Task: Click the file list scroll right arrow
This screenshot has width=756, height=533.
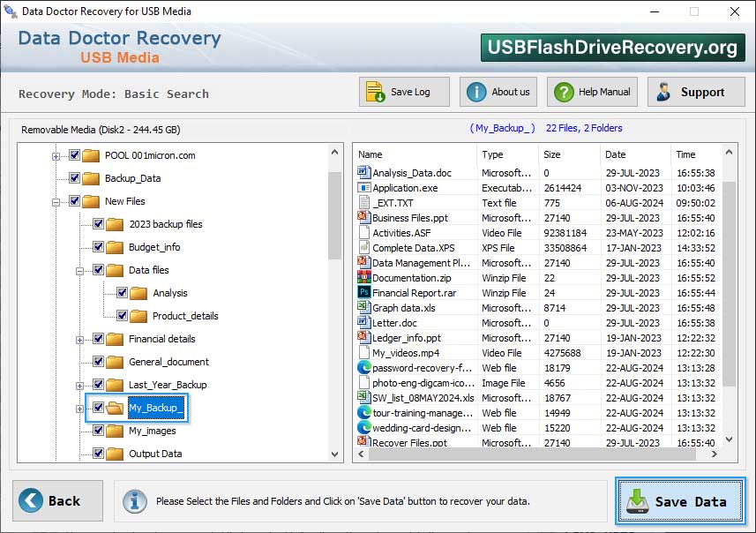Action: click(x=714, y=454)
